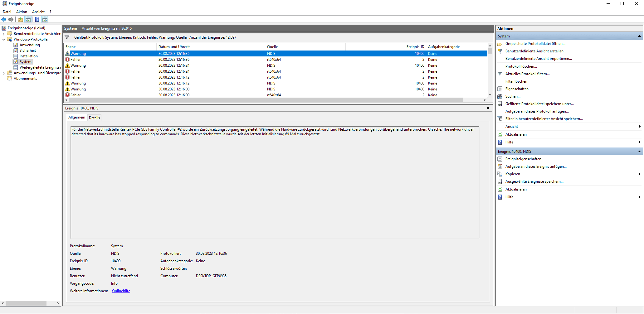Click icon beside Filter in benutzerdefinierter Ansicht speichern
Image resolution: width=644 pixels, height=314 pixels.
click(x=500, y=119)
